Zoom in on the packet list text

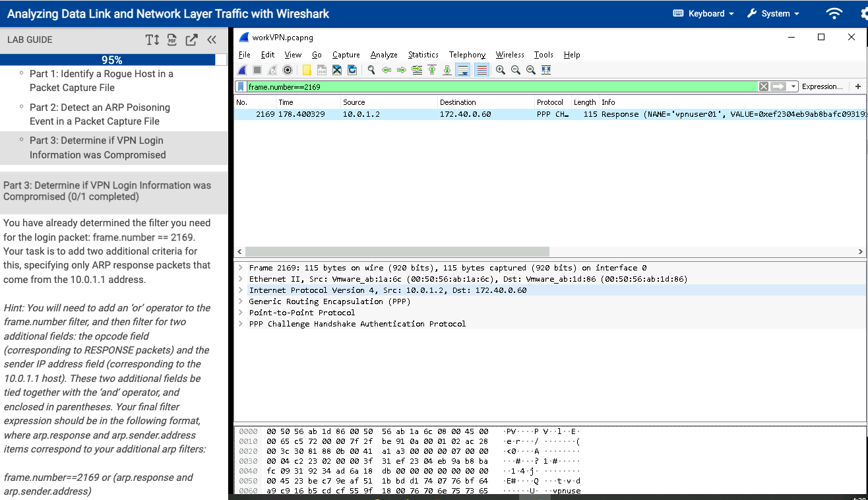(x=501, y=69)
